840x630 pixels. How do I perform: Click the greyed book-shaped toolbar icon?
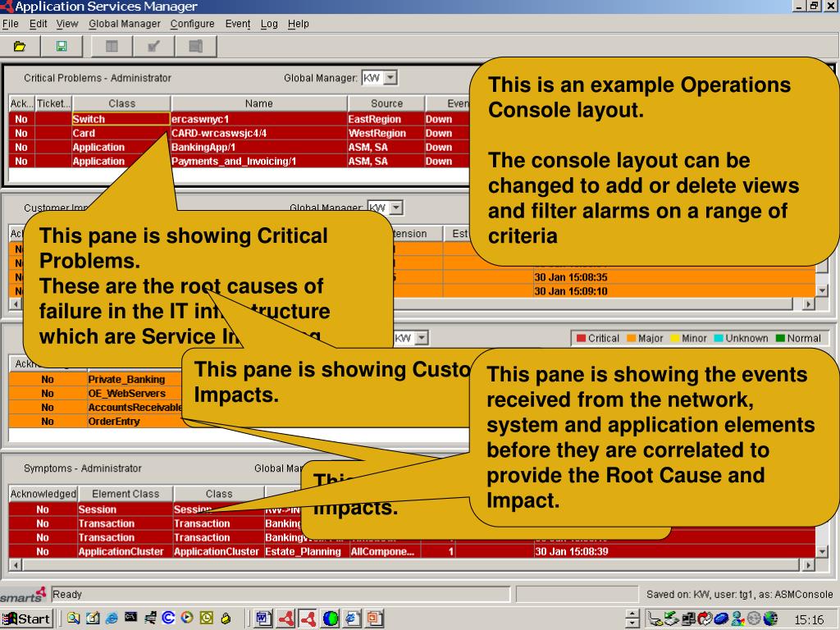196,47
